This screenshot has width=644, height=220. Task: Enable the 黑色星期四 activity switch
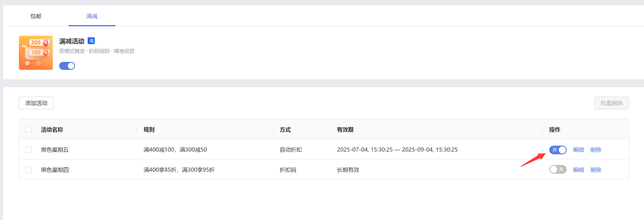pos(558,170)
